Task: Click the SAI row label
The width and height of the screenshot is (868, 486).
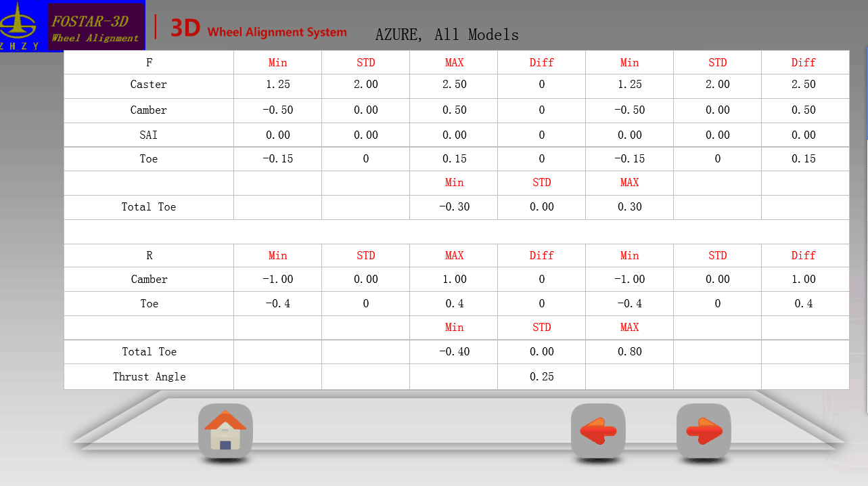Action: [x=149, y=135]
